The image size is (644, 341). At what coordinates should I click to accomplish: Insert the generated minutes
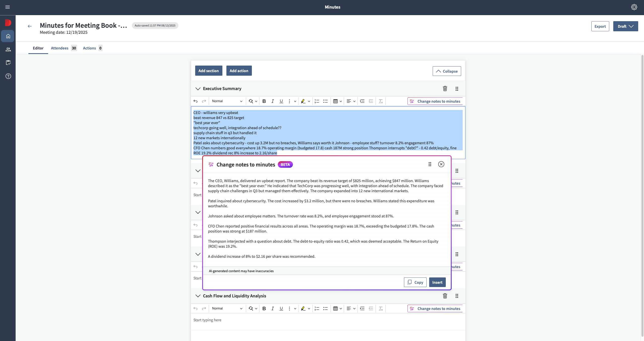pyautogui.click(x=437, y=282)
